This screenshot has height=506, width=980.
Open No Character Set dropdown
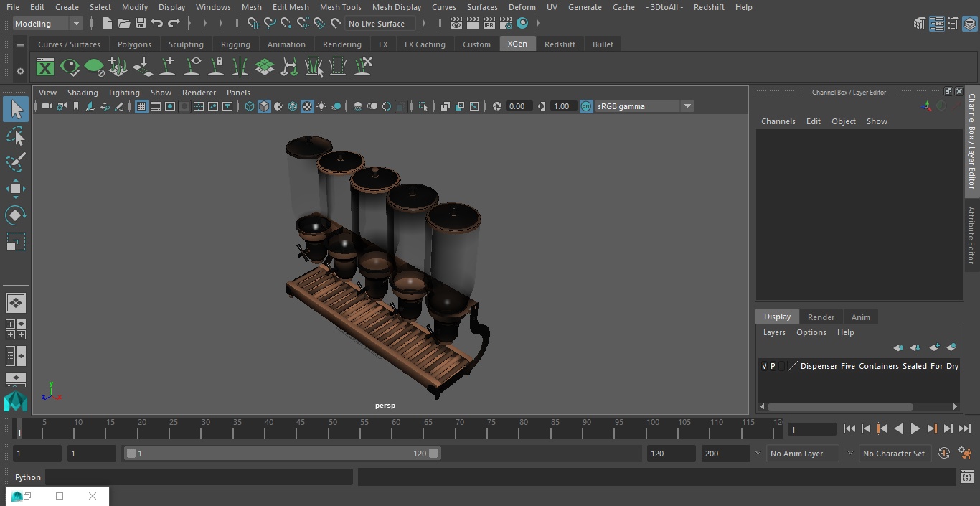pyautogui.click(x=895, y=454)
